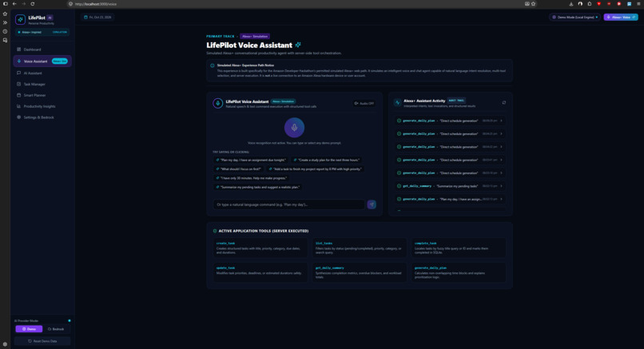Click the "Plan my day. I have an assignment due tonight." prompt
The image size is (644, 349).
251,161
